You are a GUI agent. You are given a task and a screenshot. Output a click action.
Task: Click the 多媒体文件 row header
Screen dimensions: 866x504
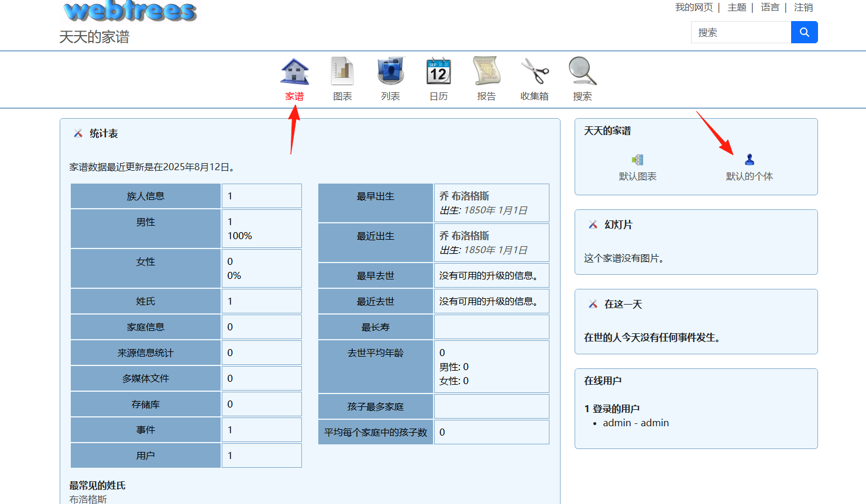click(x=146, y=378)
